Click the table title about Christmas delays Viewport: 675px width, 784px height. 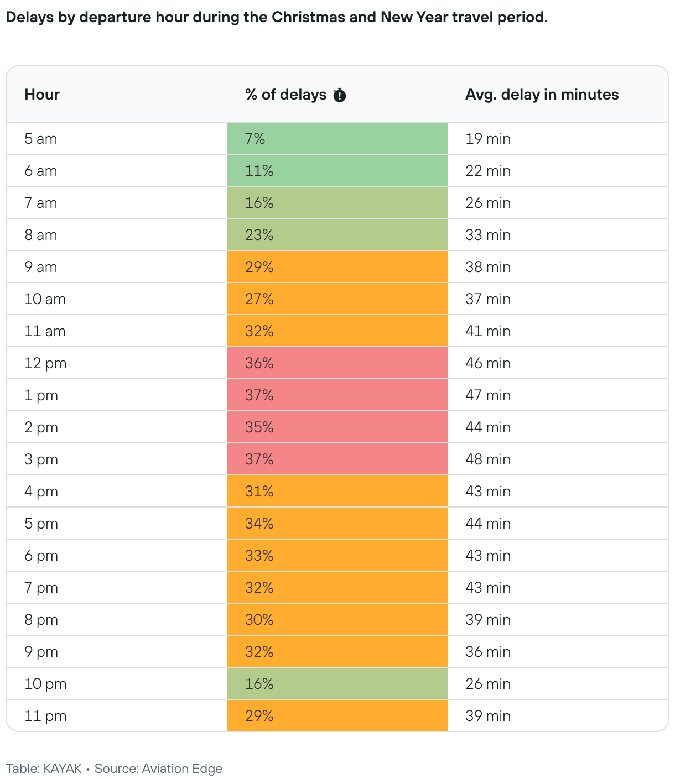click(x=277, y=17)
